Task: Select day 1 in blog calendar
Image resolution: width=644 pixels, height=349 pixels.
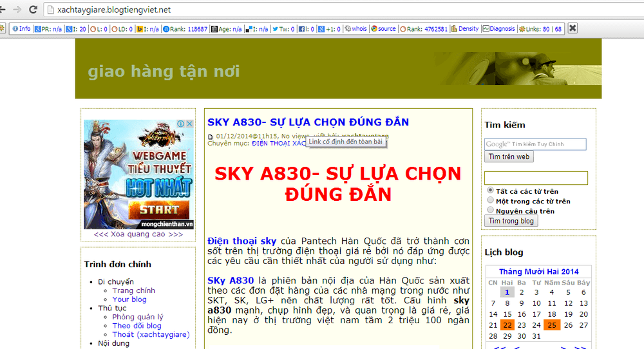Action: (x=507, y=292)
